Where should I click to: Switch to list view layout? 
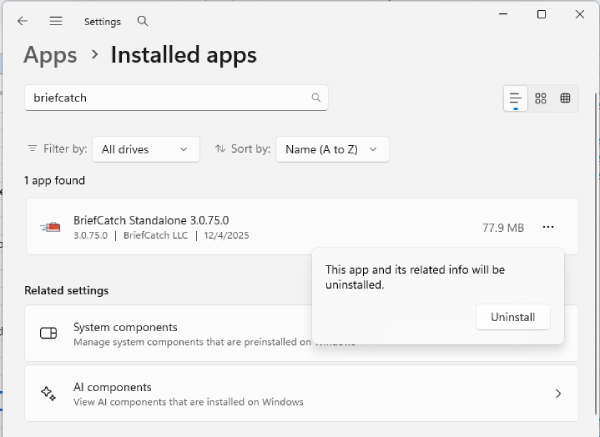click(x=515, y=98)
